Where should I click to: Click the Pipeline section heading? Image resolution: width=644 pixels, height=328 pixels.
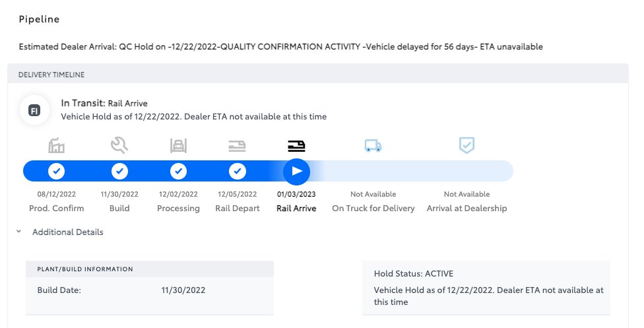click(39, 19)
